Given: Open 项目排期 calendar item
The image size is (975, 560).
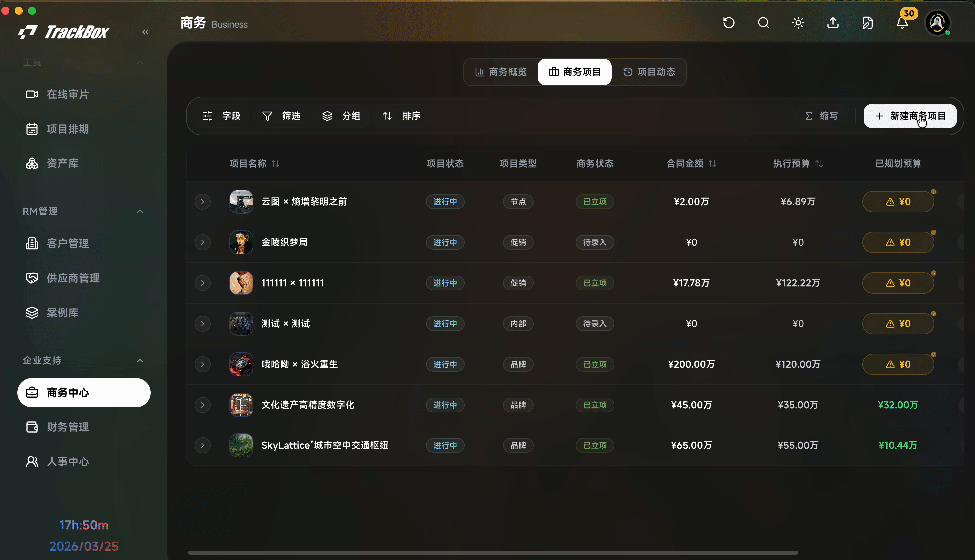Looking at the screenshot, I should pos(84,129).
